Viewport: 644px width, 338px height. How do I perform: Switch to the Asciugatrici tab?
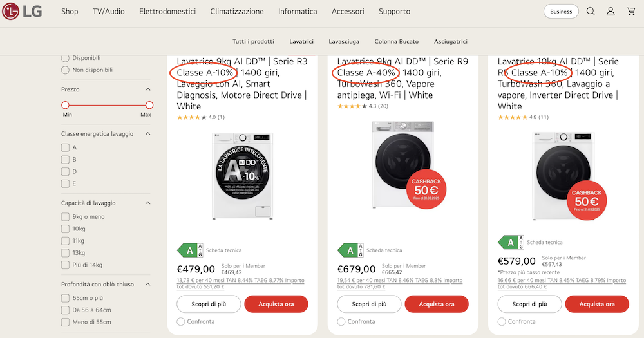click(451, 41)
